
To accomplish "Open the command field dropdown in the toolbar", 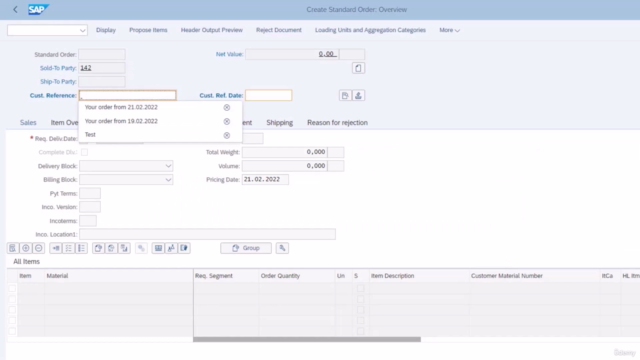I will pos(82,30).
